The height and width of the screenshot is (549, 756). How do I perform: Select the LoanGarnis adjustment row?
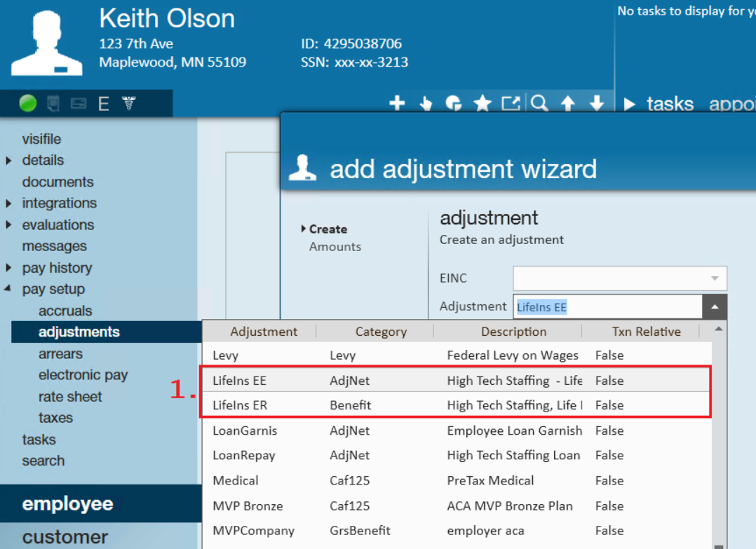pyautogui.click(x=457, y=431)
